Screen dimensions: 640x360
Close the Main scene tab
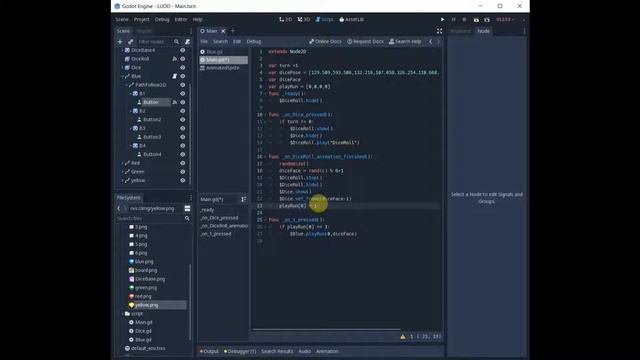pos(223,31)
